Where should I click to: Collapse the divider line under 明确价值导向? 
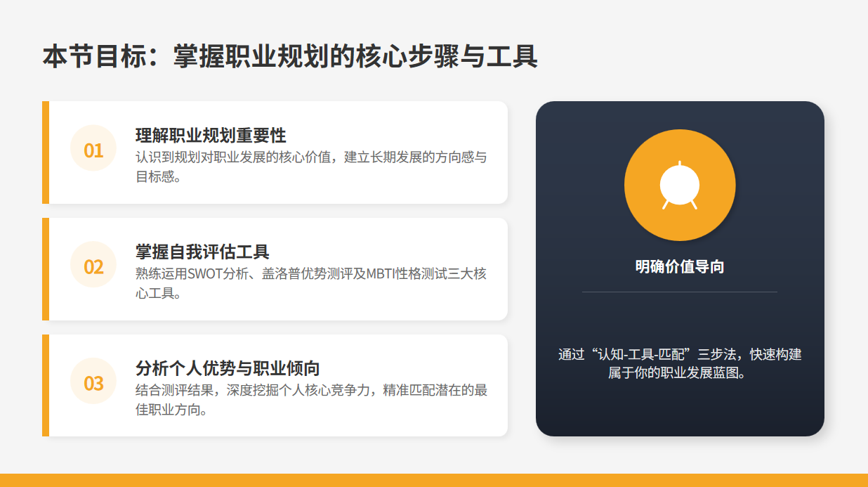(x=679, y=291)
